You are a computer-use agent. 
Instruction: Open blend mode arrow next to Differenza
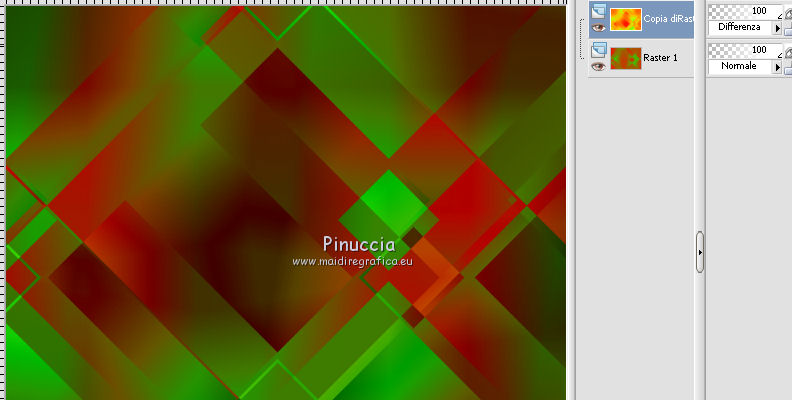[777, 28]
